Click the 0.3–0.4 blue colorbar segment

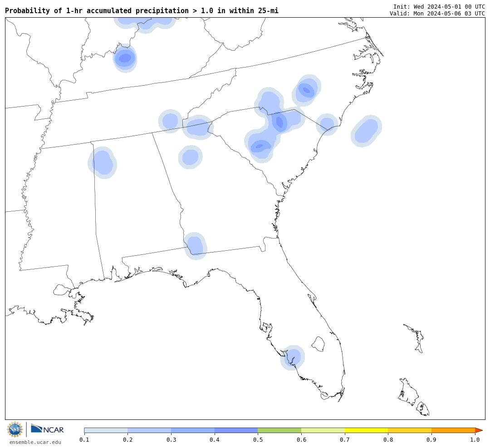pyautogui.click(x=193, y=430)
